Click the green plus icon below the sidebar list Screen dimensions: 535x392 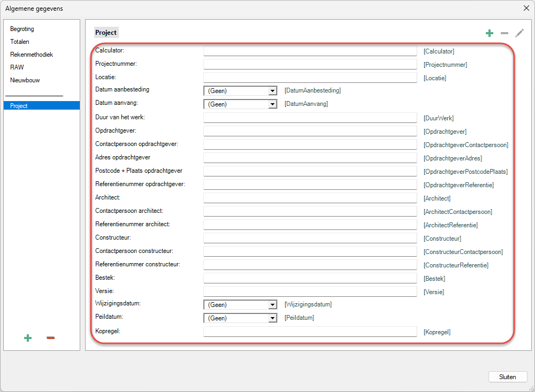(x=28, y=337)
